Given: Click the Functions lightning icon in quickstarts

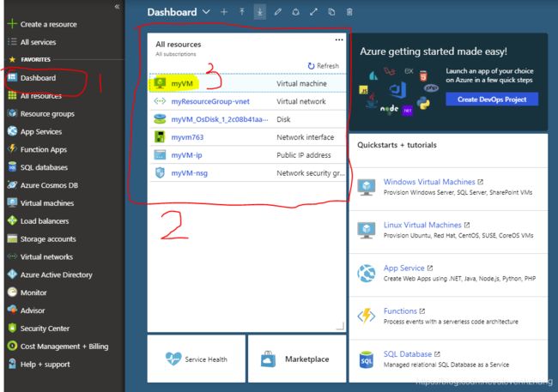Looking at the screenshot, I should coord(367,317).
